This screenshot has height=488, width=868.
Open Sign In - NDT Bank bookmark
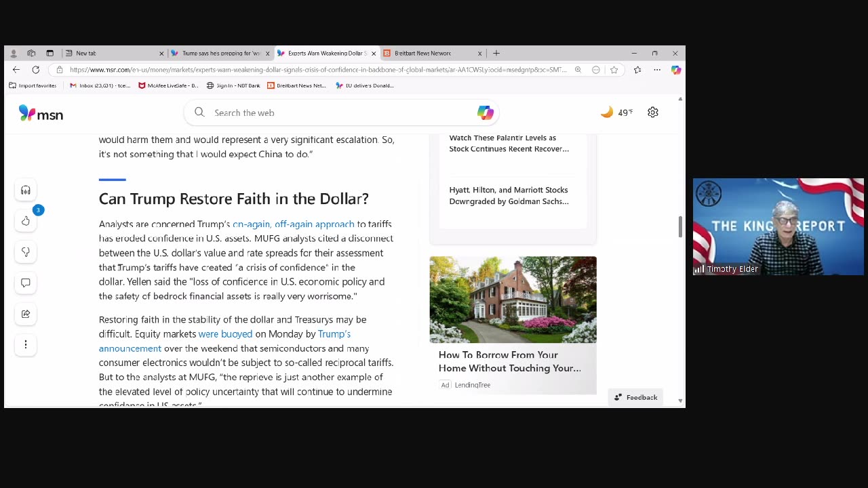233,85
